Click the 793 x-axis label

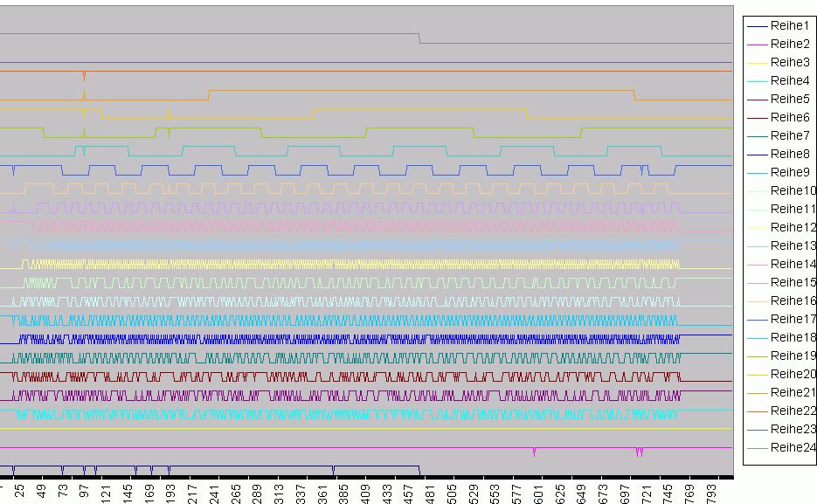711,494
